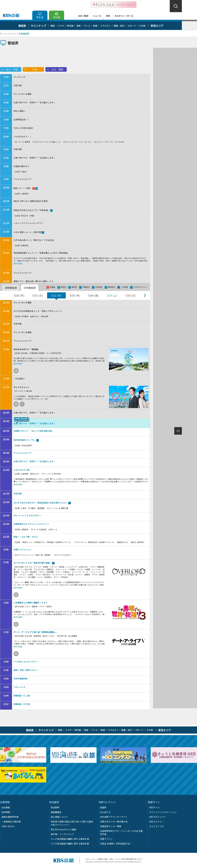Viewport: 197px width, 868px height.
Task: Open 受信エリア in the top navigation bar
Action: [157, 26]
